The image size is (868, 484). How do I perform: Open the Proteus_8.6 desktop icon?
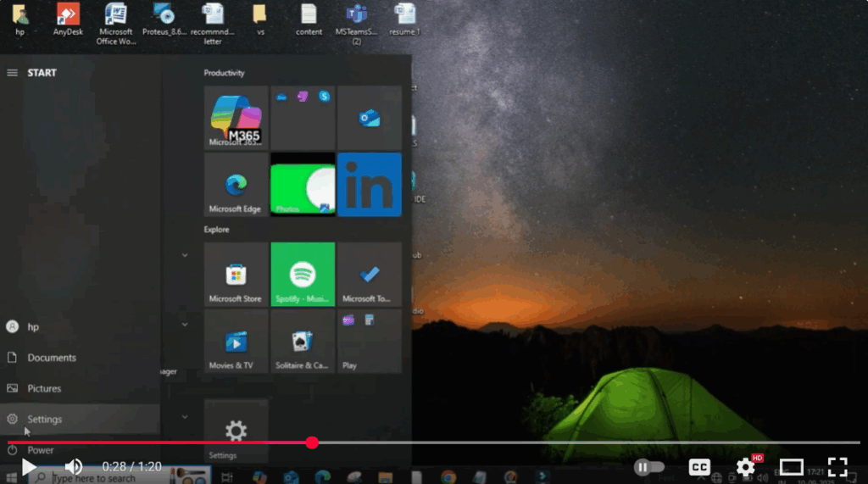[x=164, y=20]
